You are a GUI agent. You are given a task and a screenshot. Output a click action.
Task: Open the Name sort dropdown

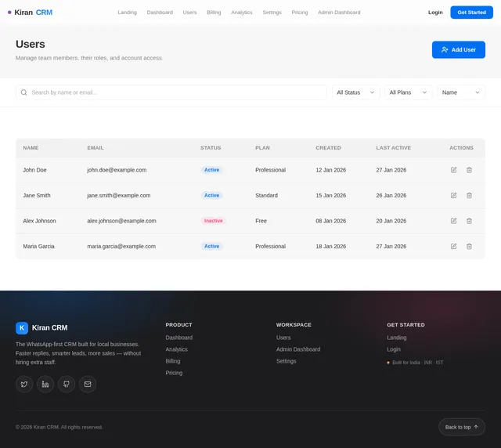[x=461, y=92]
